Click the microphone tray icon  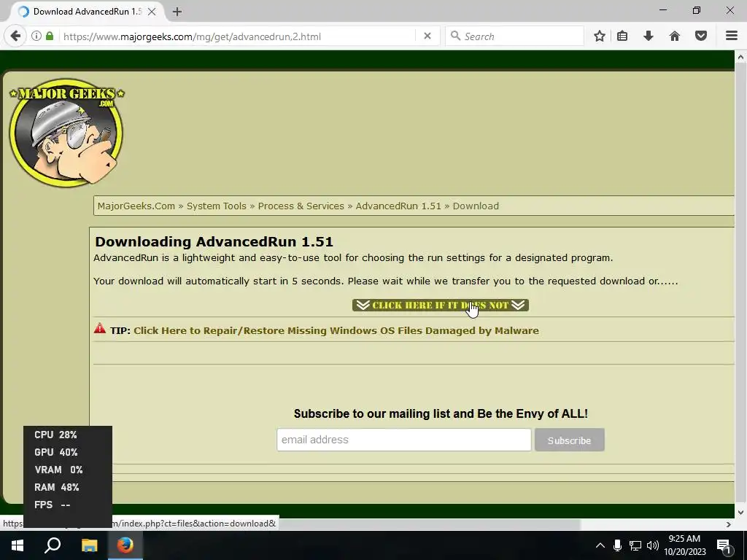click(617, 545)
